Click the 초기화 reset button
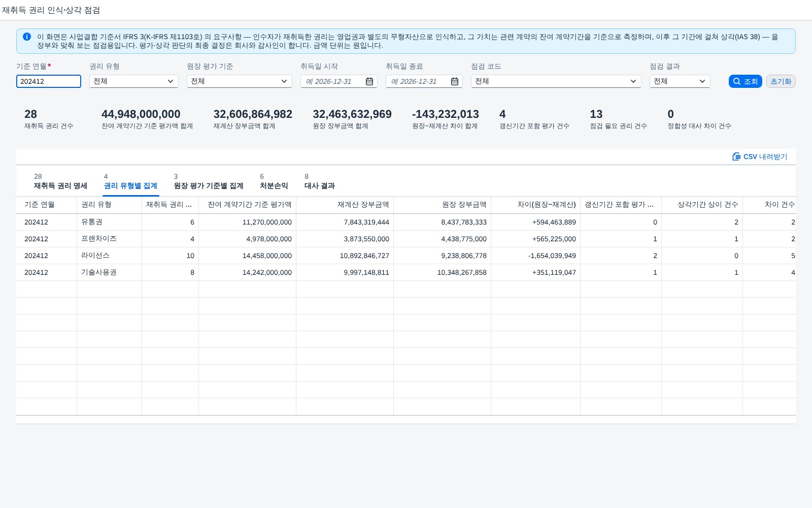The height and width of the screenshot is (508, 812). tap(781, 81)
